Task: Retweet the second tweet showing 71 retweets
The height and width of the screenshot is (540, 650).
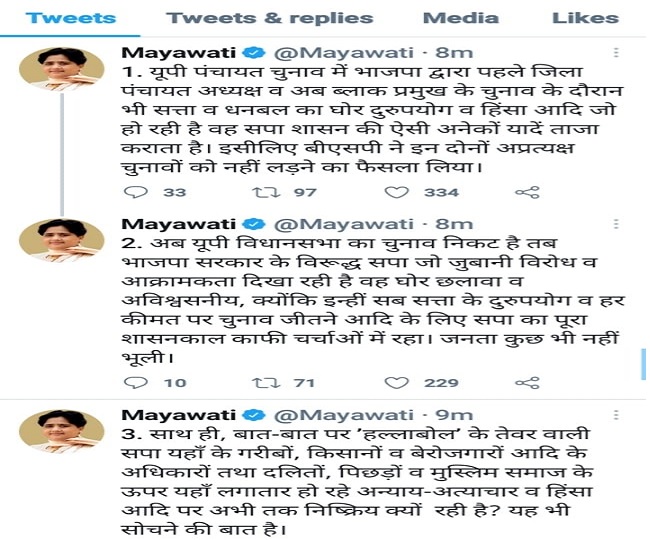Action: click(267, 383)
